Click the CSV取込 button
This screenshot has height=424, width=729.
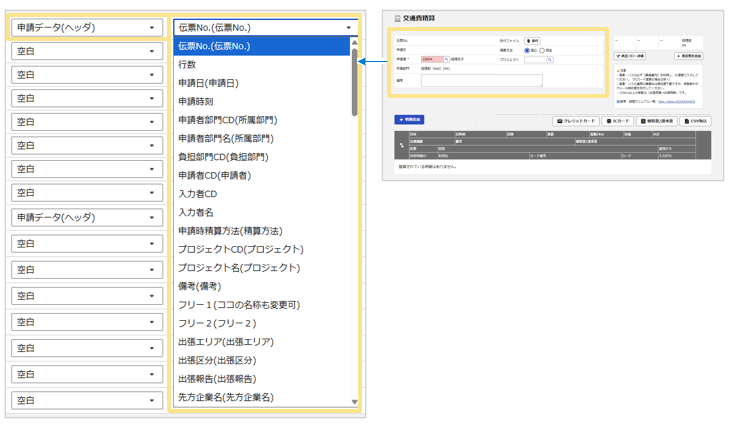tap(696, 121)
